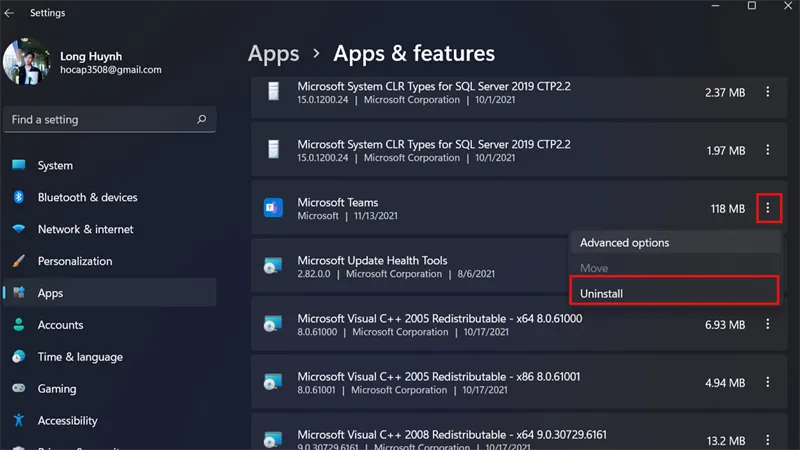Click the Accessibility figure icon

19,420
